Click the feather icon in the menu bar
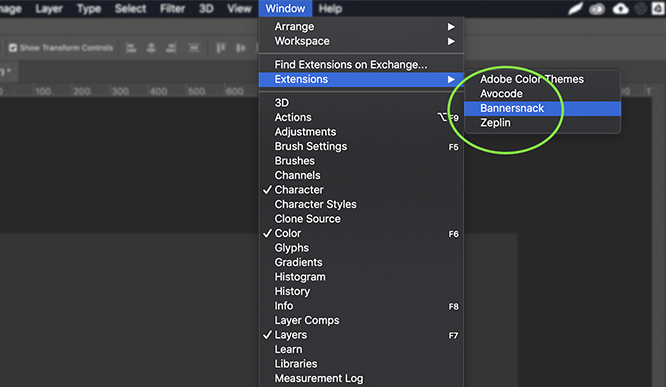Image resolution: width=666 pixels, height=387 pixels. [576, 8]
